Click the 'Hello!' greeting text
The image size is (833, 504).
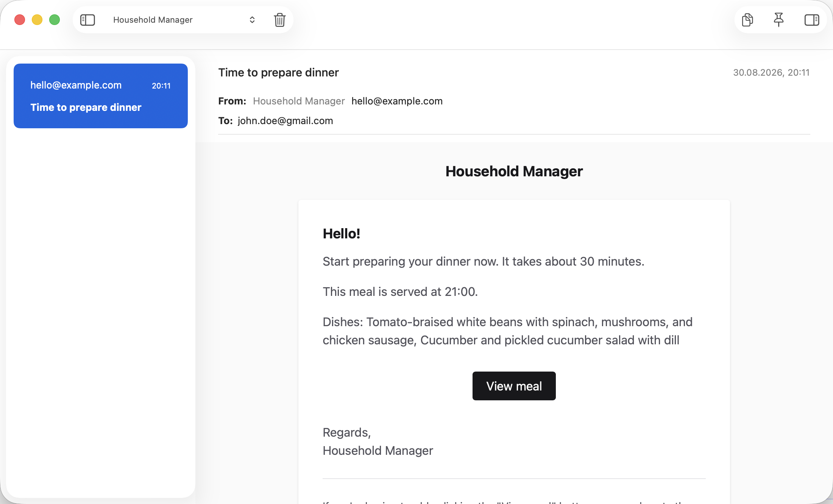point(342,233)
